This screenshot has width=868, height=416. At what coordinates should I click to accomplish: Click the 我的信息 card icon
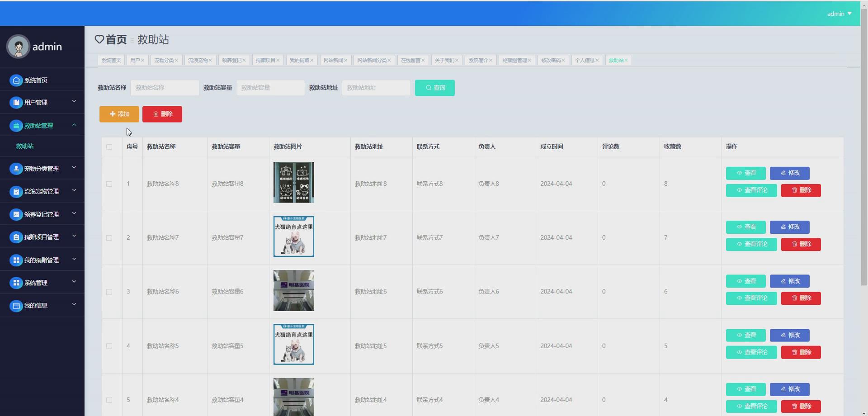16,306
